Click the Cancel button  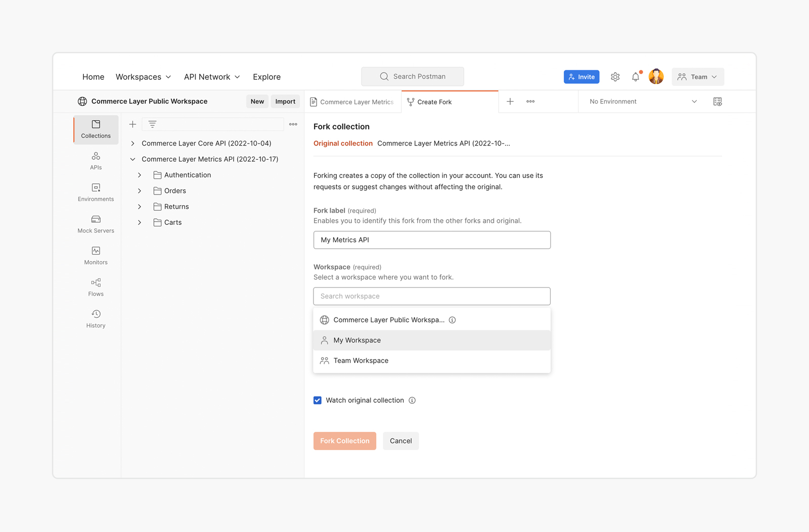pyautogui.click(x=400, y=441)
